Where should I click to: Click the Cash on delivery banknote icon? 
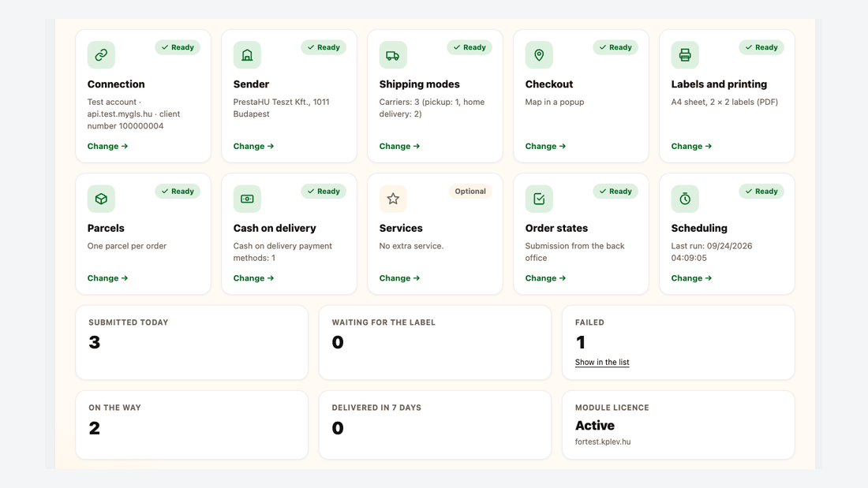(x=247, y=199)
